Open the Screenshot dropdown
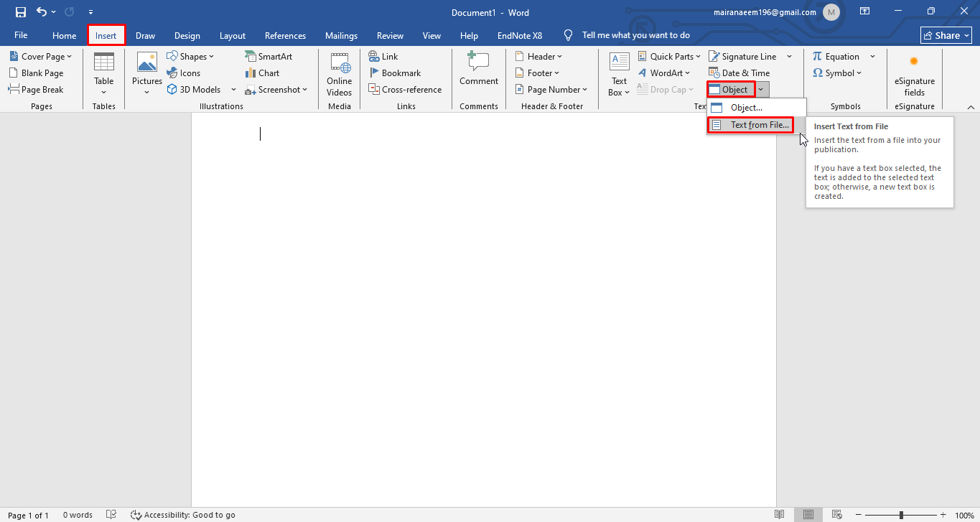Image resolution: width=980 pixels, height=522 pixels. (276, 90)
